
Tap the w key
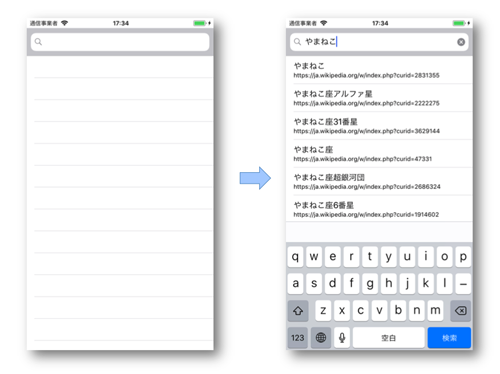[x=314, y=257]
